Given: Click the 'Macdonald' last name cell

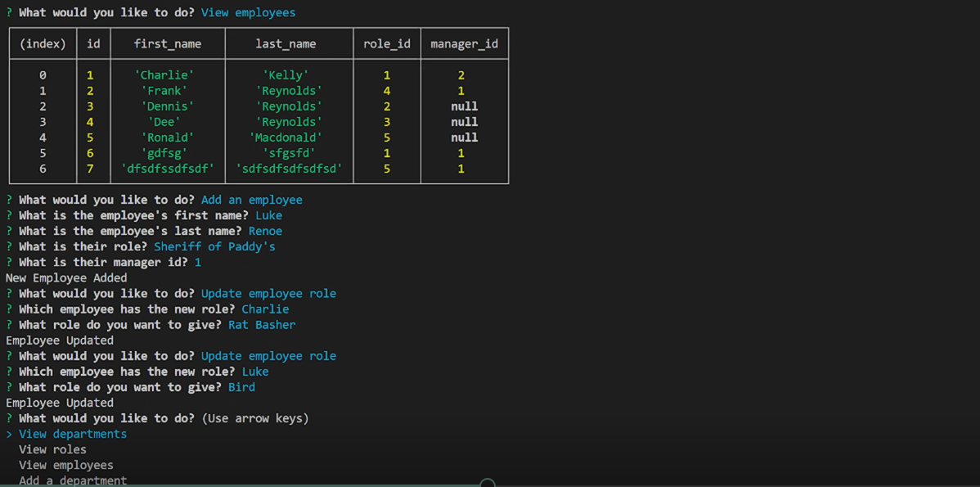Looking at the screenshot, I should click(285, 138).
